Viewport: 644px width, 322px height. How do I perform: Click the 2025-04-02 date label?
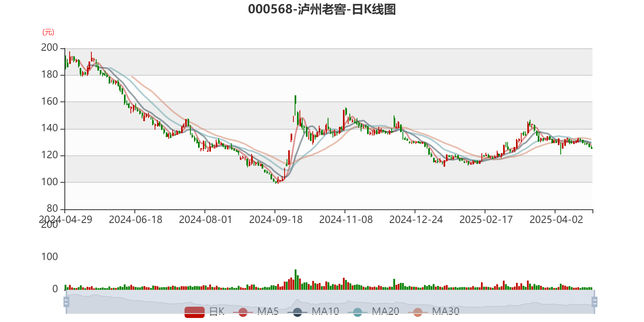pos(556,220)
